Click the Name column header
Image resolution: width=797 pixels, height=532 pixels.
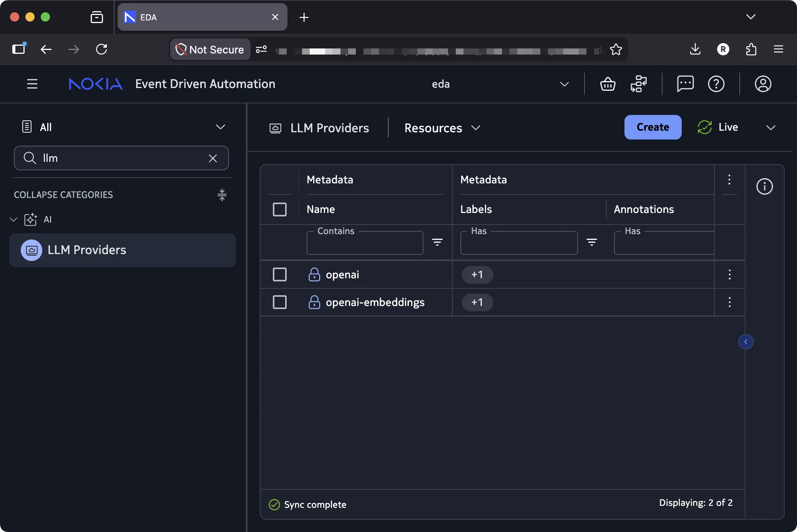click(321, 209)
